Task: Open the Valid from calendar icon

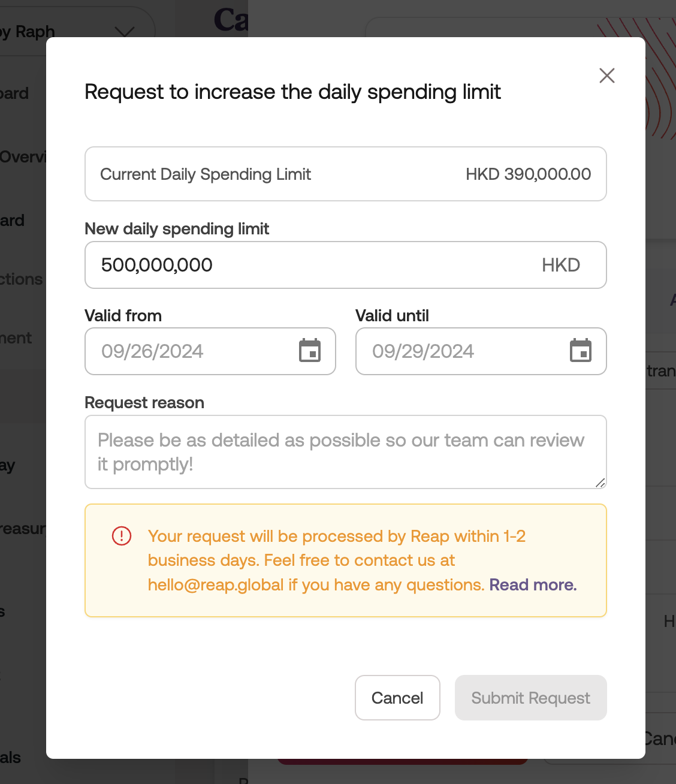Action: [310, 351]
